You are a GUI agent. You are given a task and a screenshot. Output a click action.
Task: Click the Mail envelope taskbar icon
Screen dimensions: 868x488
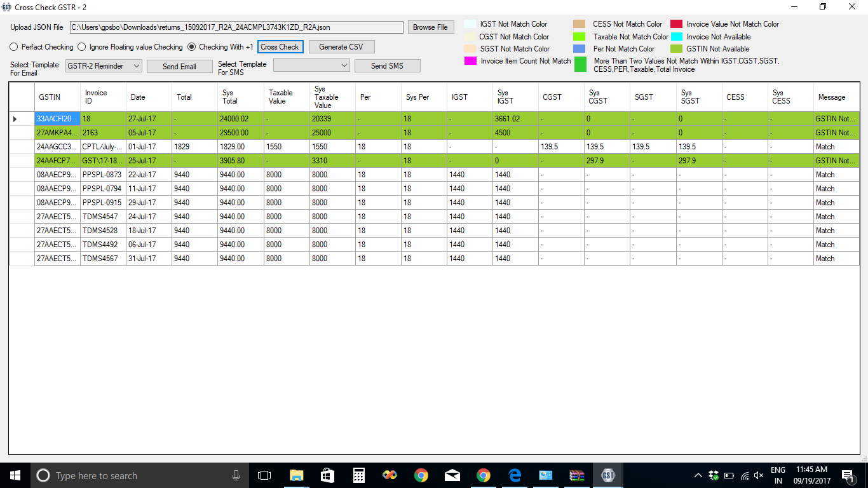pyautogui.click(x=452, y=475)
